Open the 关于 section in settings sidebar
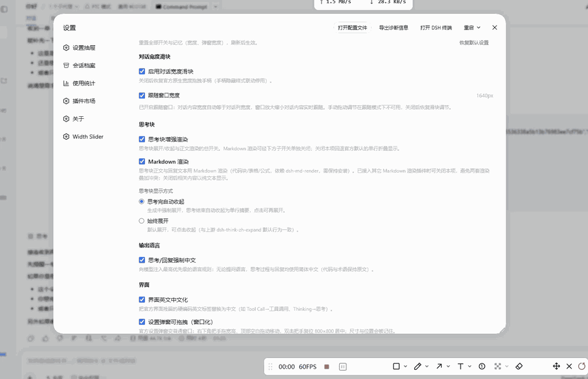 (x=74, y=119)
